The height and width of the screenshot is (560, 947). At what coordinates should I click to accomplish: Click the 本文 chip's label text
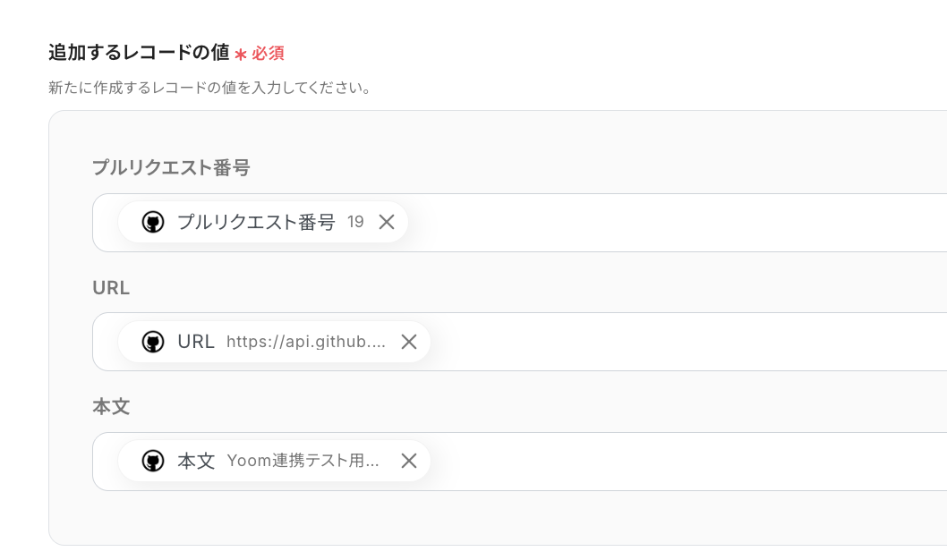click(x=196, y=462)
